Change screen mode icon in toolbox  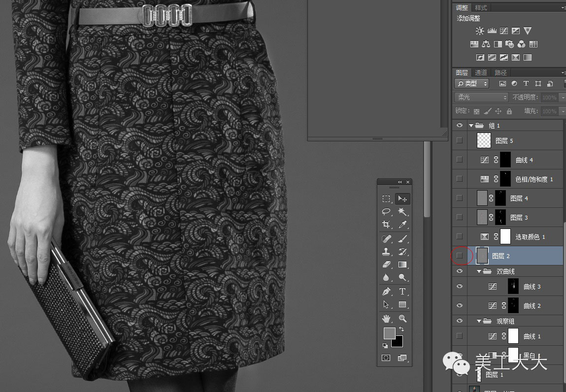pyautogui.click(x=402, y=358)
